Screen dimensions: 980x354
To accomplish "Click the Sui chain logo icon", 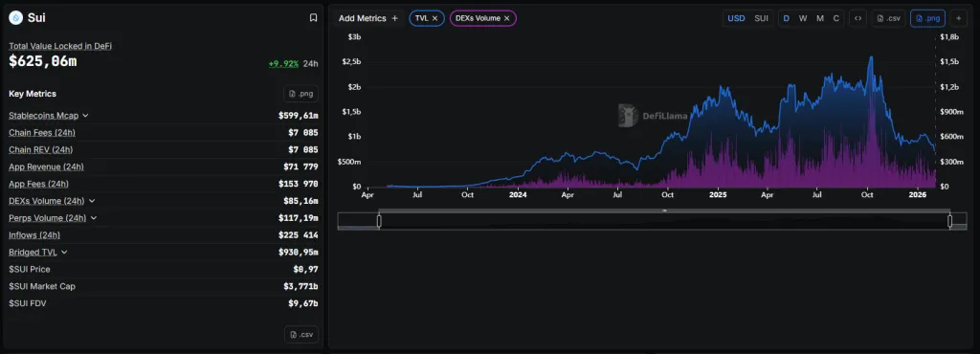I will click(15, 18).
